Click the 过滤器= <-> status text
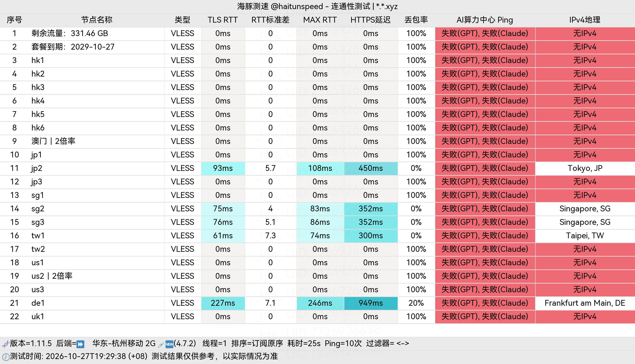 click(x=387, y=343)
